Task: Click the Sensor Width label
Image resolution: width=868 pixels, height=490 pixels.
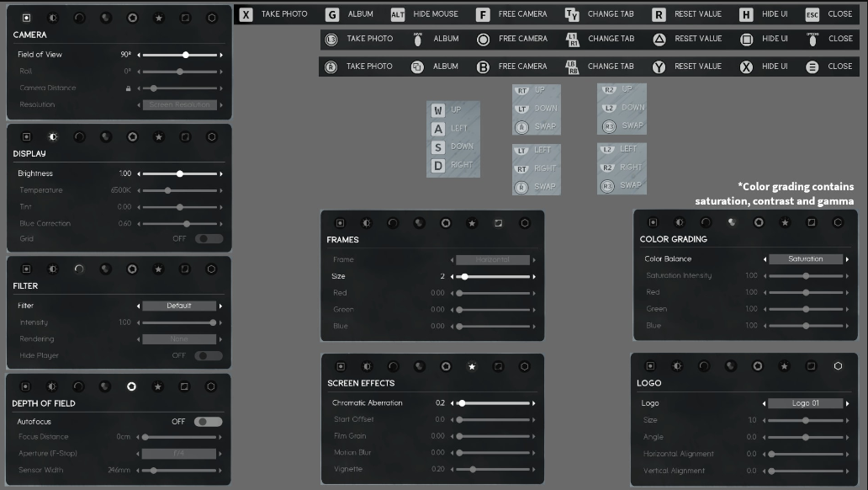Action: pos(41,470)
